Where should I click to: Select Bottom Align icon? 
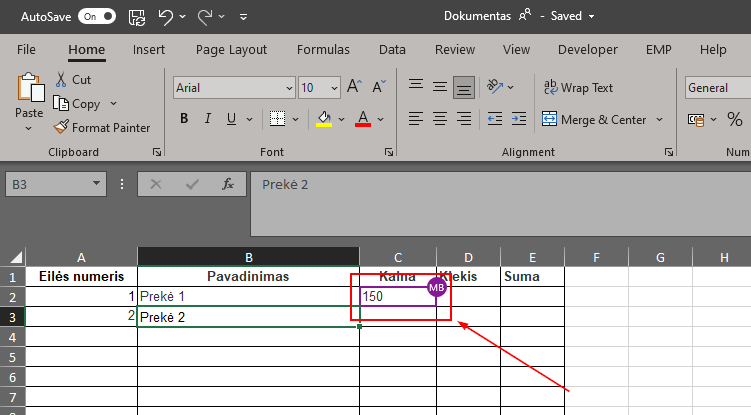point(464,87)
